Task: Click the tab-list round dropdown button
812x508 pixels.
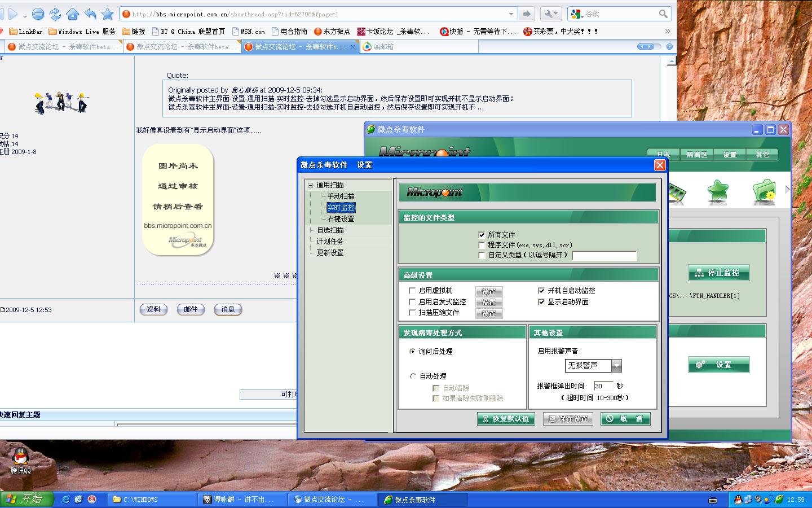Action: [669, 47]
